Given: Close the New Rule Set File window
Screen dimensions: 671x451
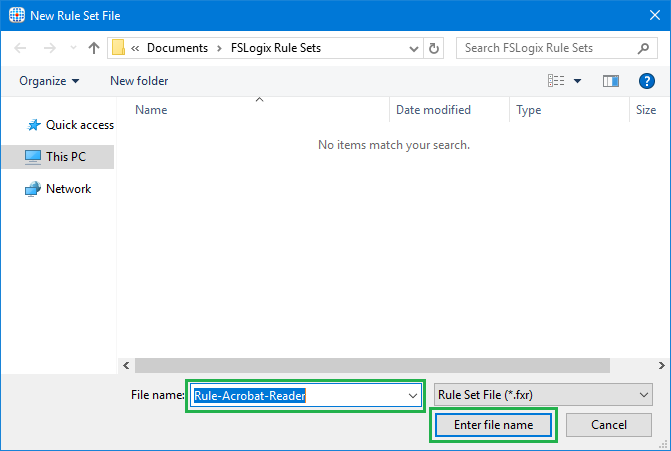Looking at the screenshot, I should [x=655, y=15].
